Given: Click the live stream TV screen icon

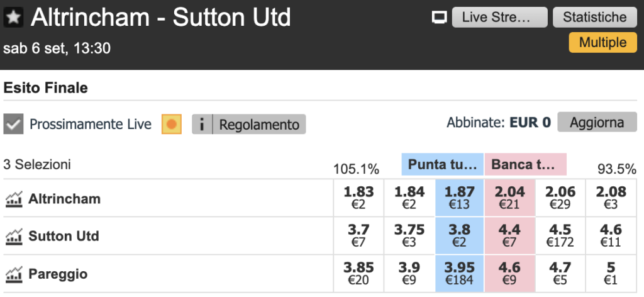Looking at the screenshot, I should coord(440,18).
